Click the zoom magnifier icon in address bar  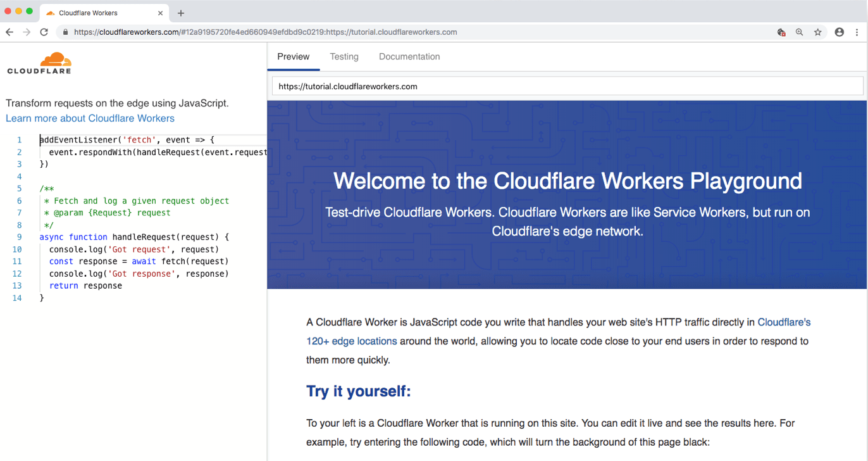(x=800, y=32)
